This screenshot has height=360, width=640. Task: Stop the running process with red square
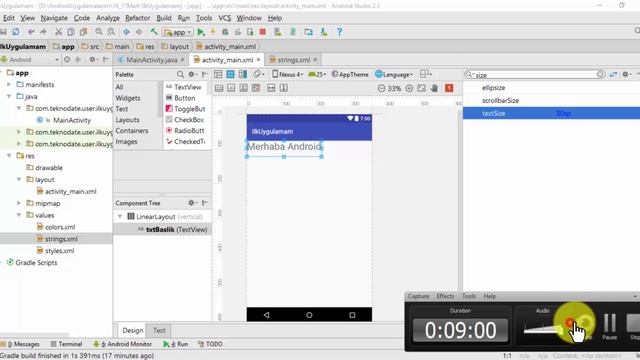click(263, 32)
